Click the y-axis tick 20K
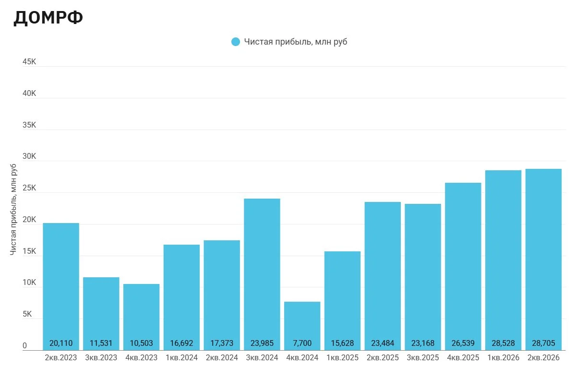The width and height of the screenshot is (588, 390). (29, 220)
